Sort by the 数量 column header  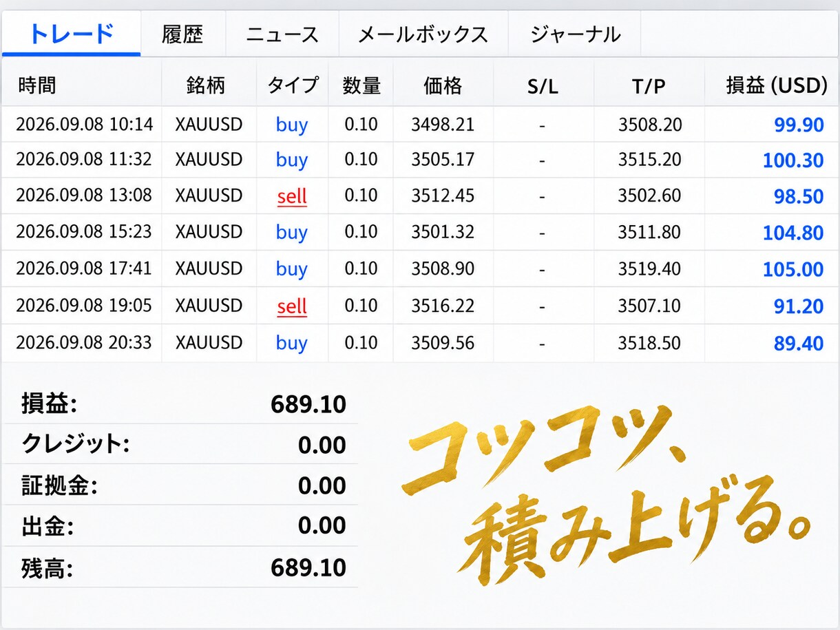coord(361,86)
